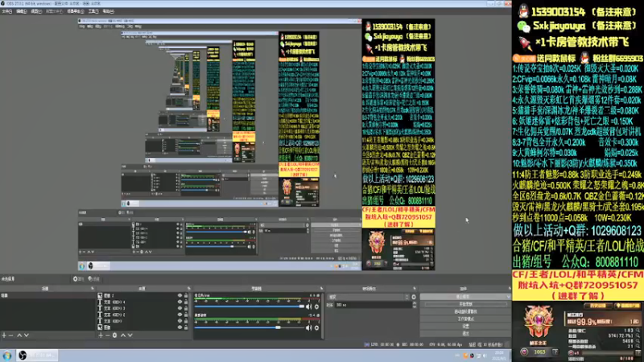Toggle the lock on the bottom 图像 source
Image resolution: width=644 pixels, height=362 pixels.
click(186, 327)
